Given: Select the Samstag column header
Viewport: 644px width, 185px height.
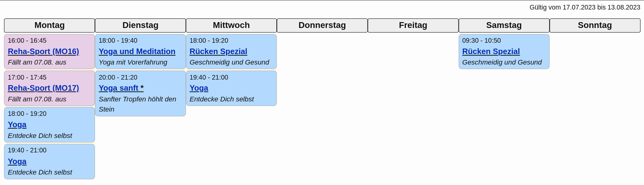Looking at the screenshot, I should tap(504, 25).
